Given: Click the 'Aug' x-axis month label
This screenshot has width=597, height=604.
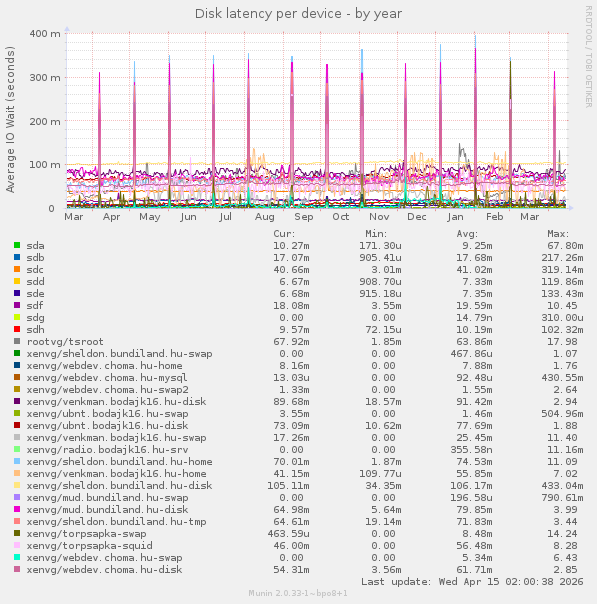Looking at the screenshot, I should coord(265,217).
